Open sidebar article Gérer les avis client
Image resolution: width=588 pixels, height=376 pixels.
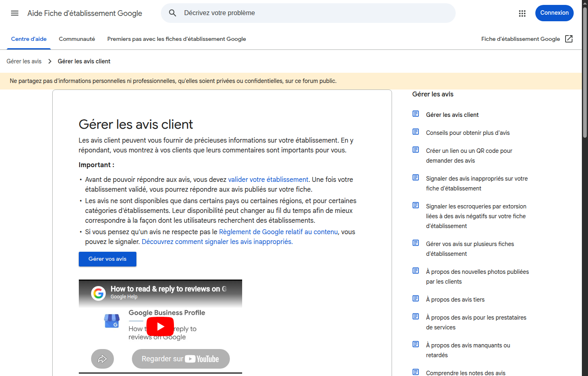coord(452,115)
